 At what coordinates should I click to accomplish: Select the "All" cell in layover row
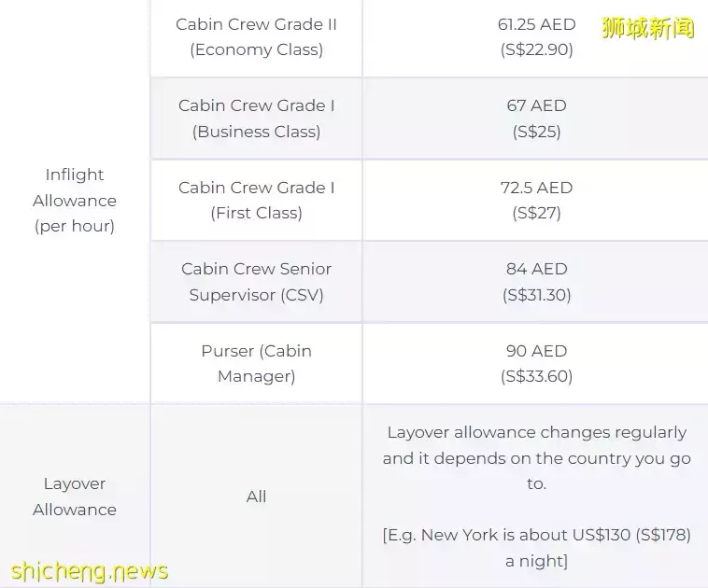click(256, 497)
